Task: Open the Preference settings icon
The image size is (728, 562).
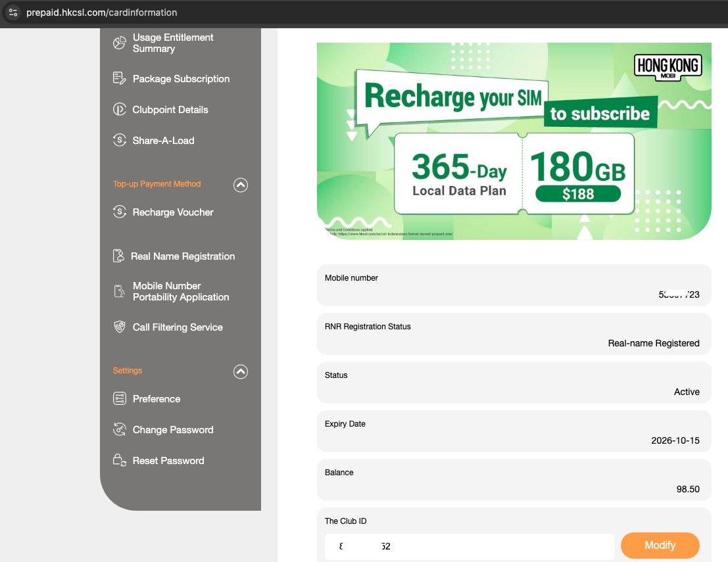Action: click(x=119, y=398)
